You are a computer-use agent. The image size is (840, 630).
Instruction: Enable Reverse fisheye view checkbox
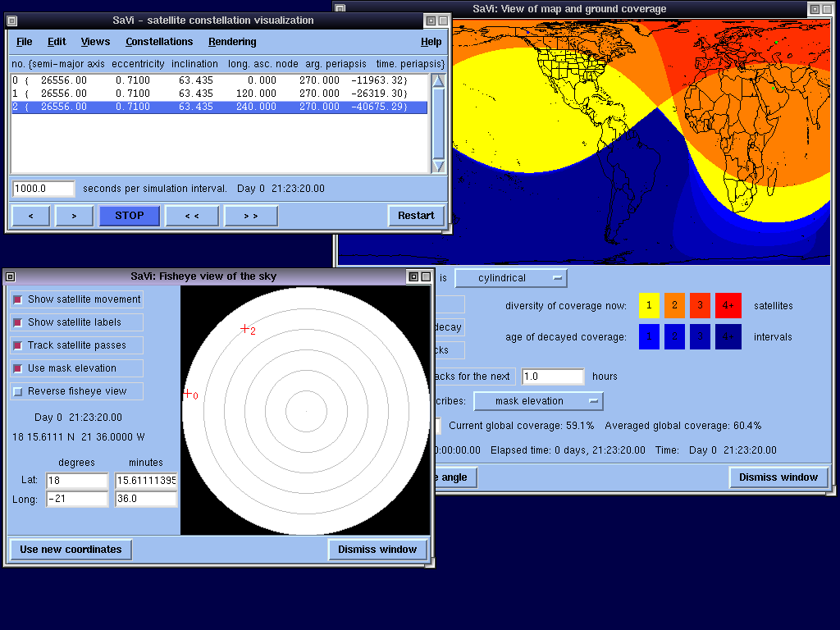(x=18, y=391)
